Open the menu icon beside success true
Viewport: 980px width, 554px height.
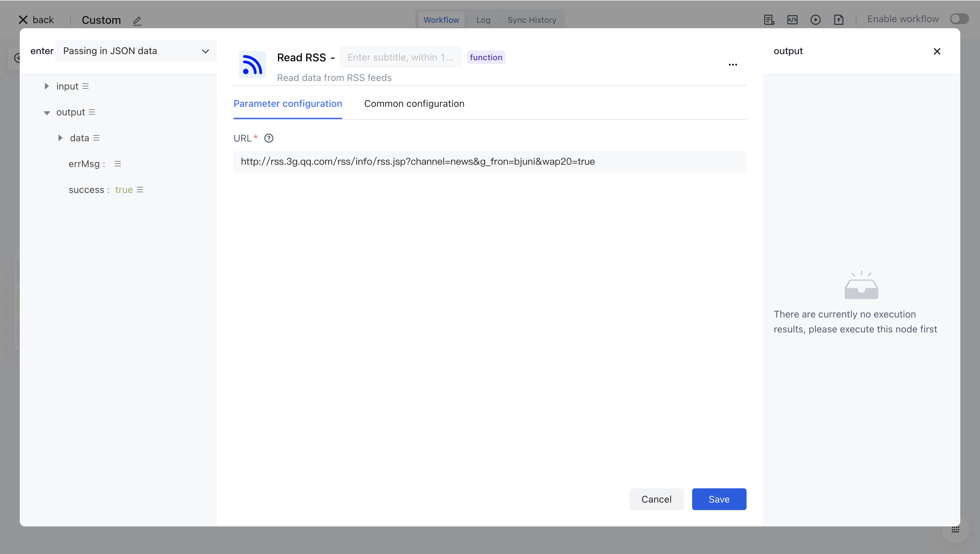140,190
